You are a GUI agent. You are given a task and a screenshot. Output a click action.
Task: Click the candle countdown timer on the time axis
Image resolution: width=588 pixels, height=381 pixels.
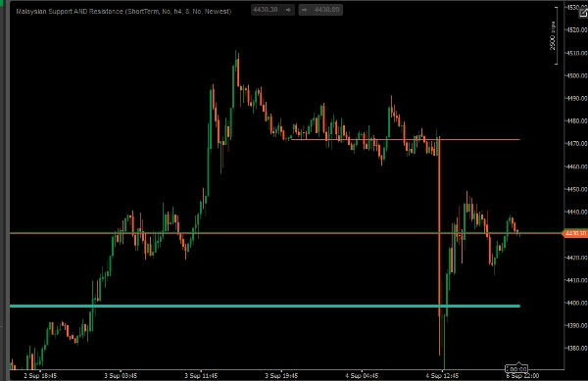pyautogui.click(x=516, y=369)
